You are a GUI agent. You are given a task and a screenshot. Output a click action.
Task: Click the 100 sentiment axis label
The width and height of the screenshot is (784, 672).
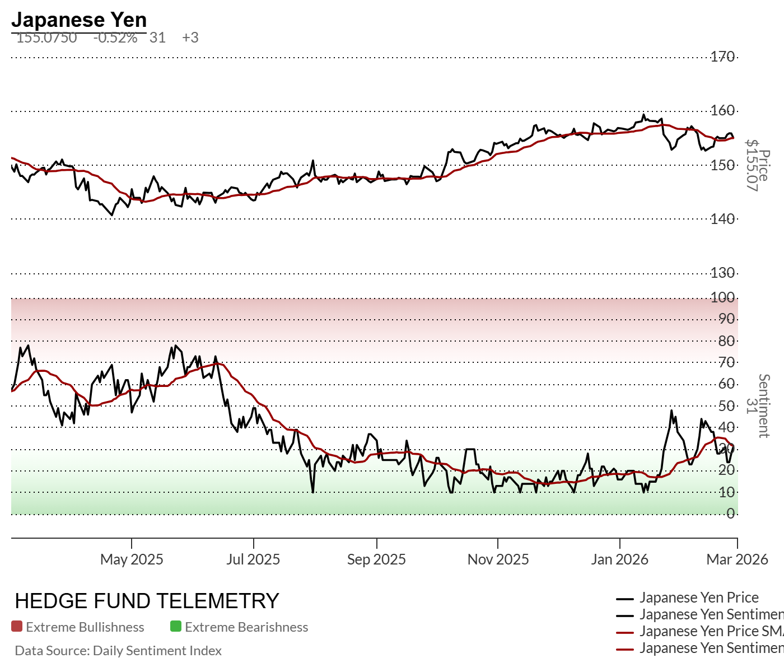tap(722, 297)
